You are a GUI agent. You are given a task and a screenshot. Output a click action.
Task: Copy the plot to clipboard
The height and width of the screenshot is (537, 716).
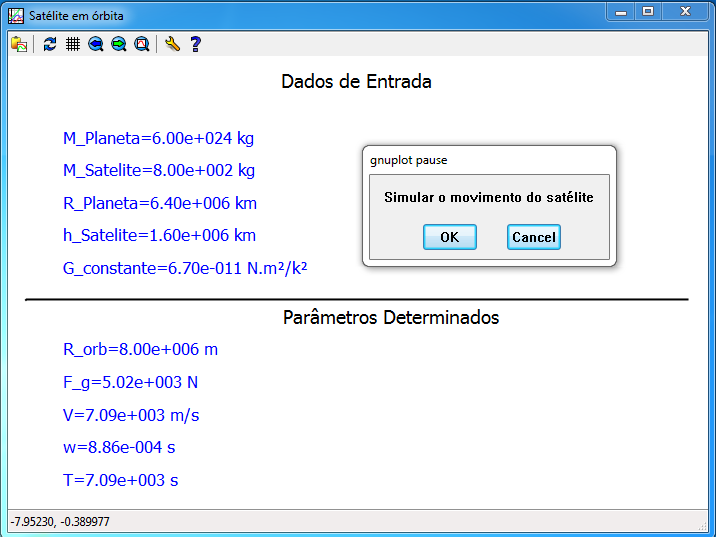point(19,44)
